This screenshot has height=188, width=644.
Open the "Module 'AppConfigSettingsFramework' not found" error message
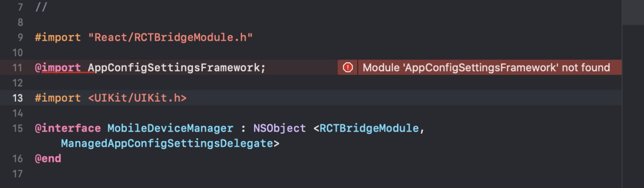point(487,67)
